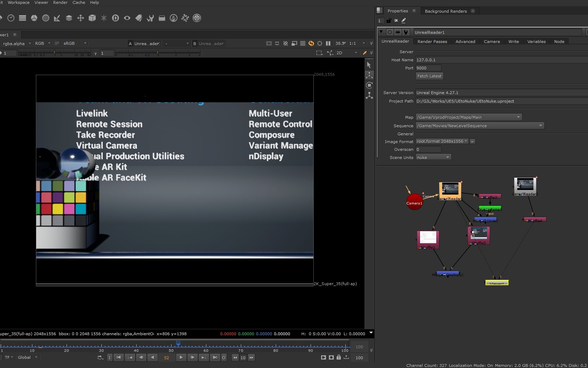Click the gain slider handle

55,53
